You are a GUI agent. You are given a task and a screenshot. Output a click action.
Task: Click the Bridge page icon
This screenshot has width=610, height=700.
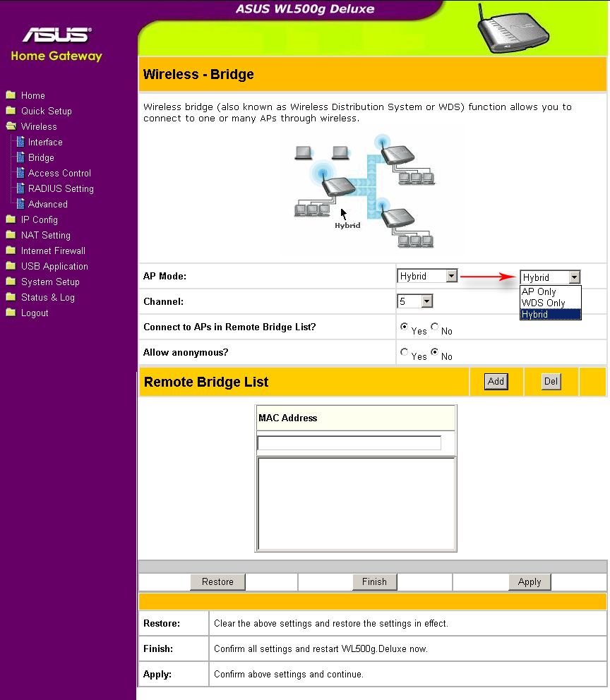tap(20, 157)
